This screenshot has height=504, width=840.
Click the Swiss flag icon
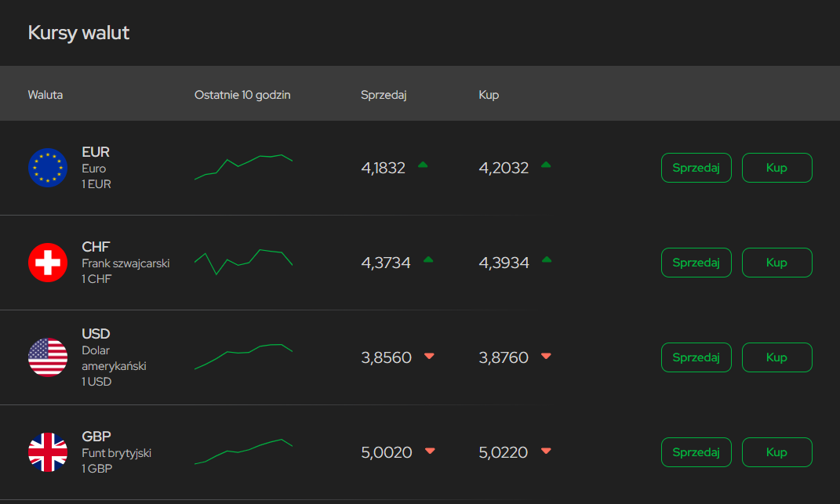(48, 263)
